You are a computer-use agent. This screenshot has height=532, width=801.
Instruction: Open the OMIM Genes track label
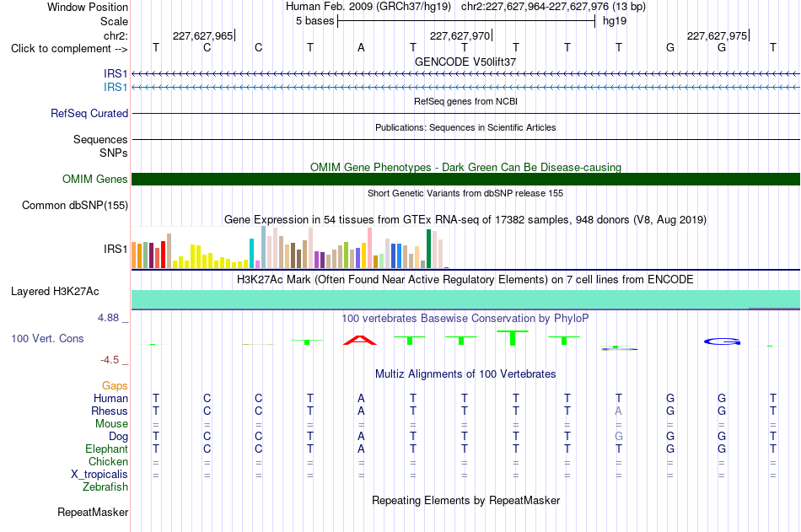[x=95, y=180]
